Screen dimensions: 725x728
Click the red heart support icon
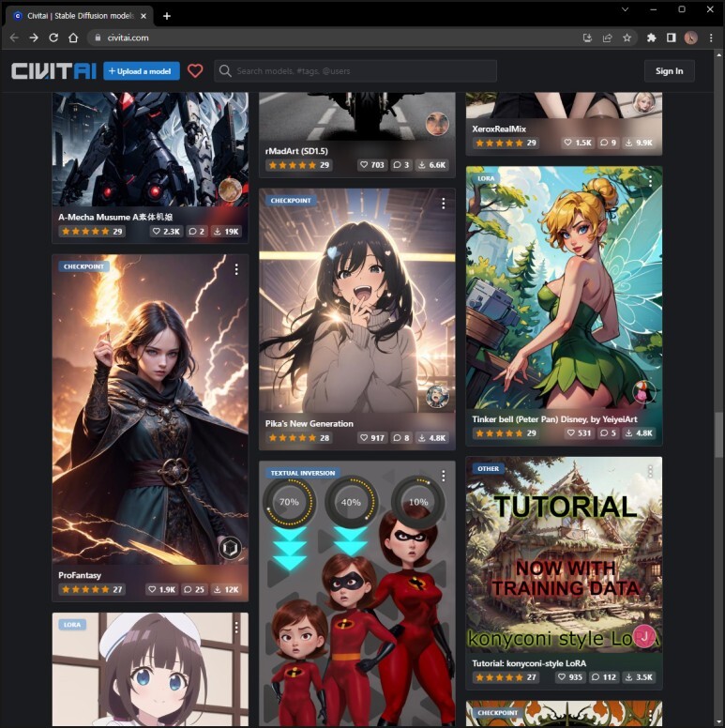195,71
